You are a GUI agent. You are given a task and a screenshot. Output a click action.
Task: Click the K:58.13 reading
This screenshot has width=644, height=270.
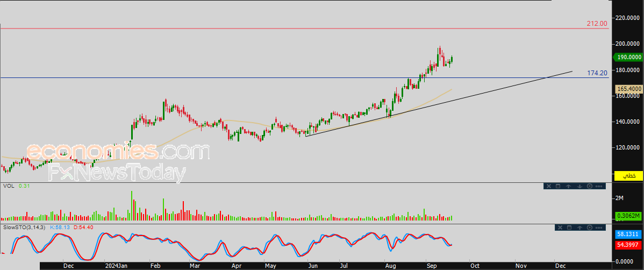[60, 228]
